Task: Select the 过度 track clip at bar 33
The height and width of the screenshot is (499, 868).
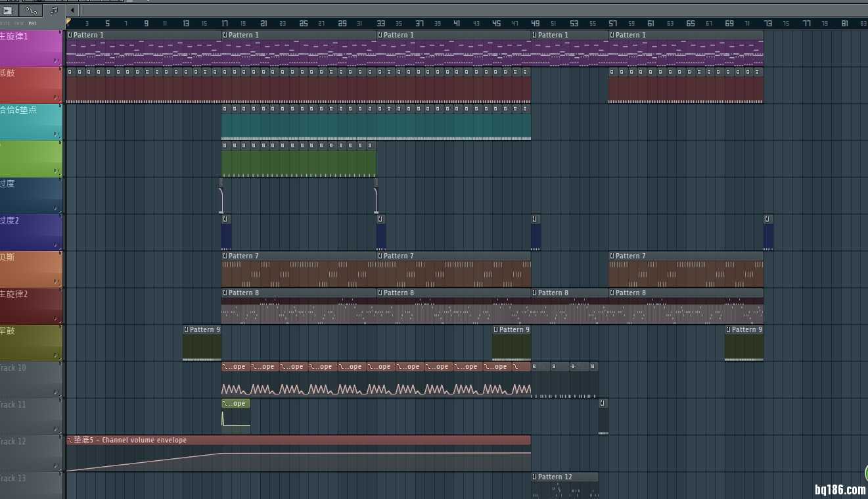Action: point(377,195)
